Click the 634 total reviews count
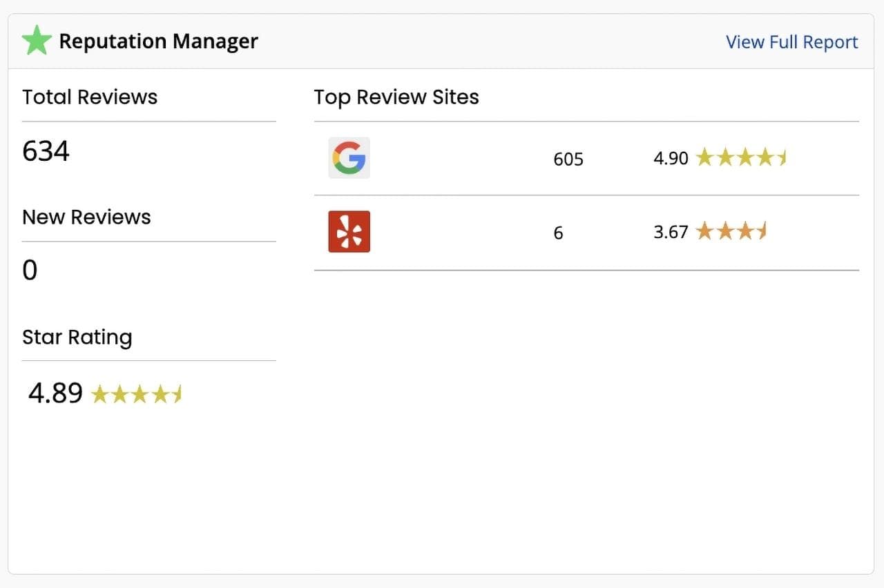This screenshot has height=588, width=884. (46, 150)
